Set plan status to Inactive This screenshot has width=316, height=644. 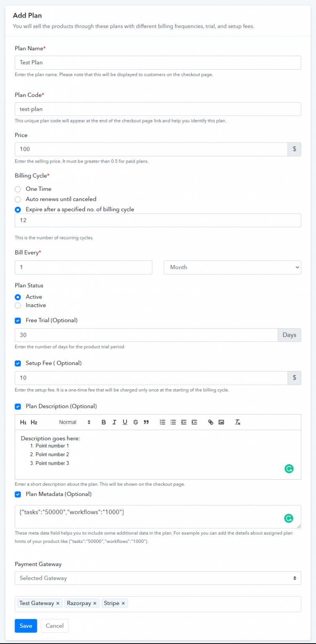coord(18,305)
